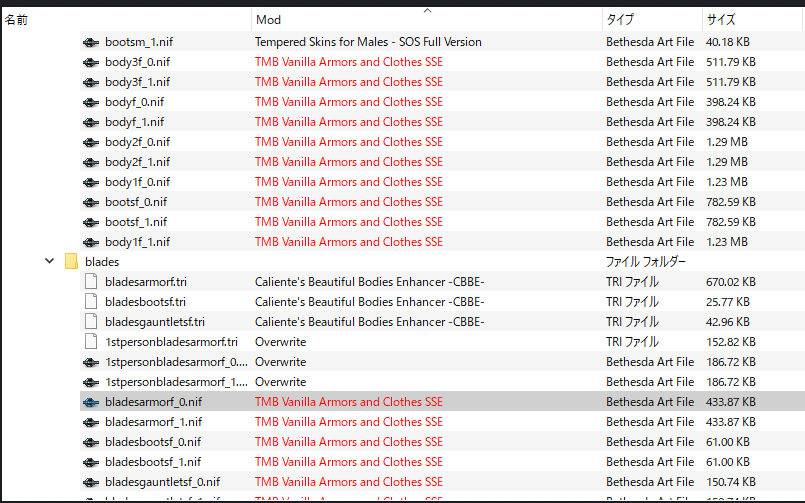This screenshot has width=805, height=503.
Task: Select bladesgauntletsf.tri file name
Action: (x=155, y=322)
